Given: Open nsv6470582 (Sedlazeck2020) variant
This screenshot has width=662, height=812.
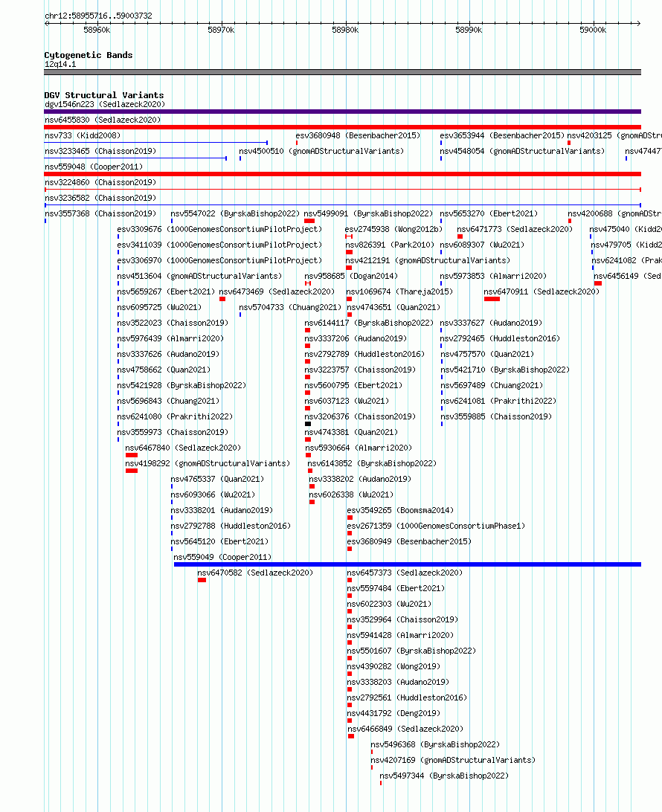Looking at the screenshot, I should pyautogui.click(x=255, y=573).
